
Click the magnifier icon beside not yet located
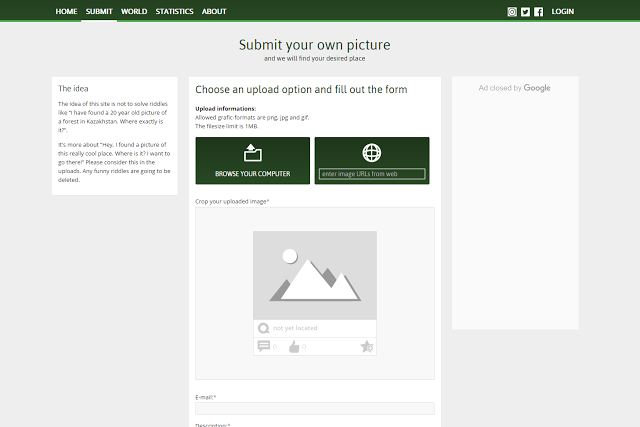point(264,328)
